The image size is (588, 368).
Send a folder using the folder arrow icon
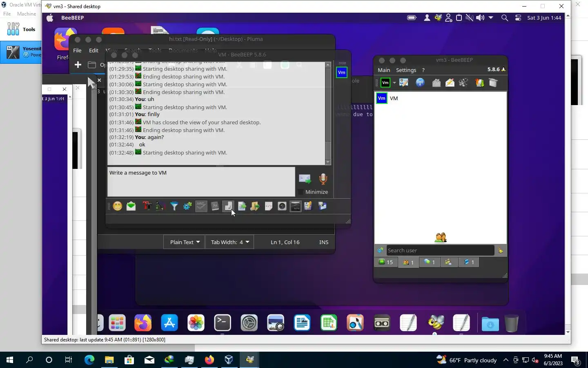tap(255, 206)
